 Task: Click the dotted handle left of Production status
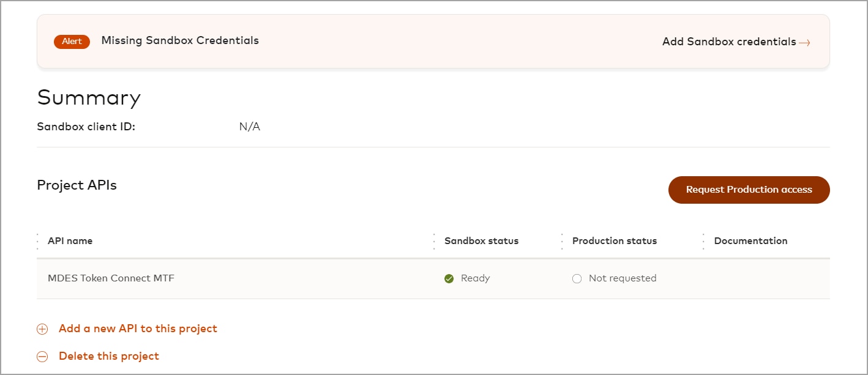(562, 241)
